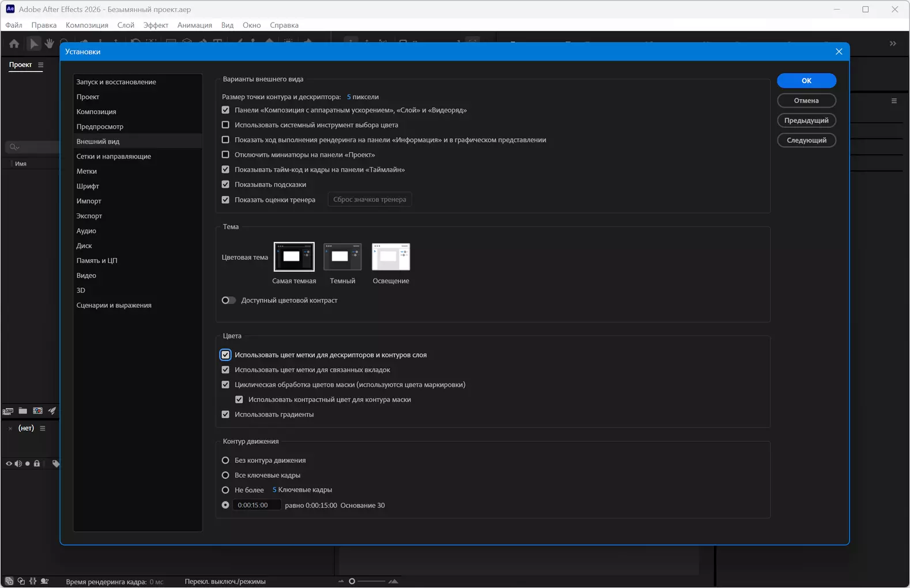This screenshot has width=910, height=588.
Task: Open the (нет) timeline panel menu
Action: pyautogui.click(x=42, y=428)
